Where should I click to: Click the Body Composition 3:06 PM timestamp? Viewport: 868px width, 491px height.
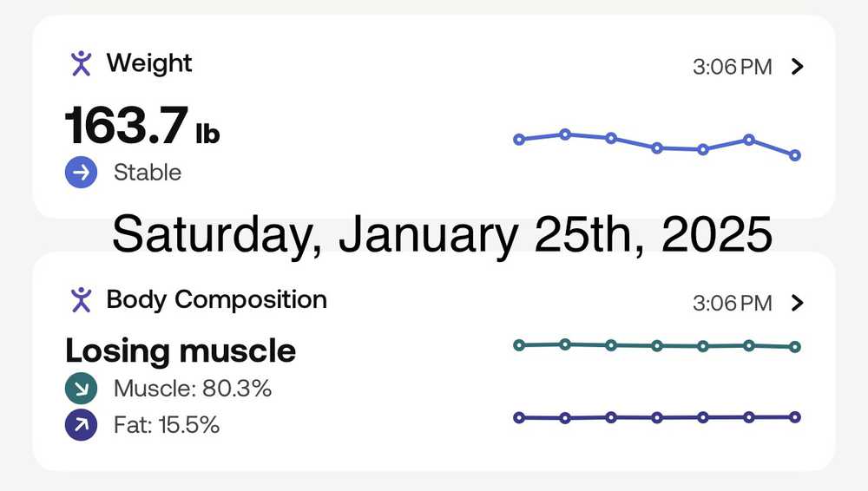[x=732, y=303]
